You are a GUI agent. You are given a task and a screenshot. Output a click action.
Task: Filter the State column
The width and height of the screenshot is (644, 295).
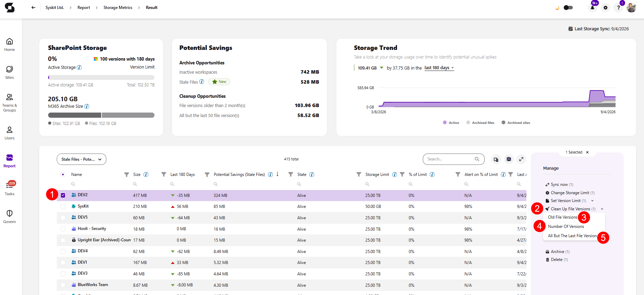tap(359, 175)
